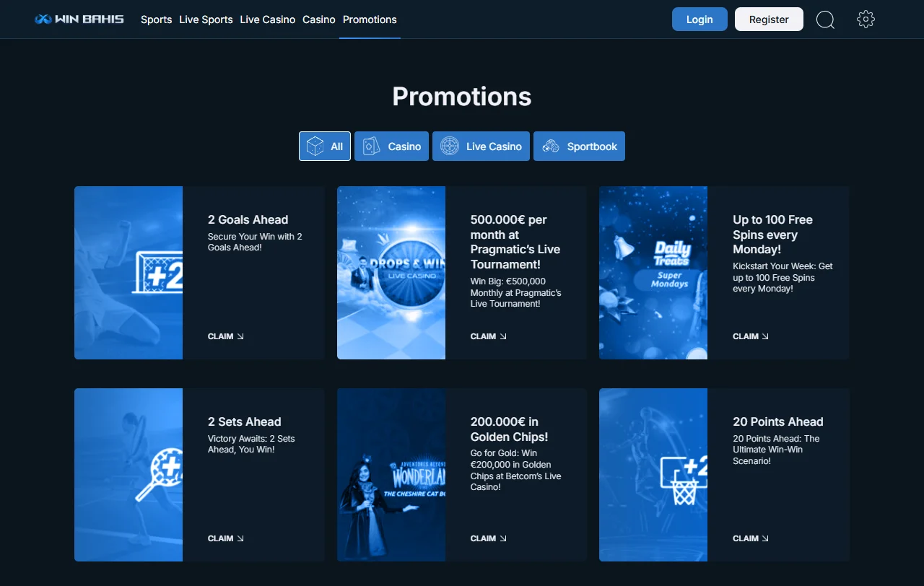Click the playing cards icon in Casino filter
Viewport: 924px width, 586px height.
tap(371, 146)
